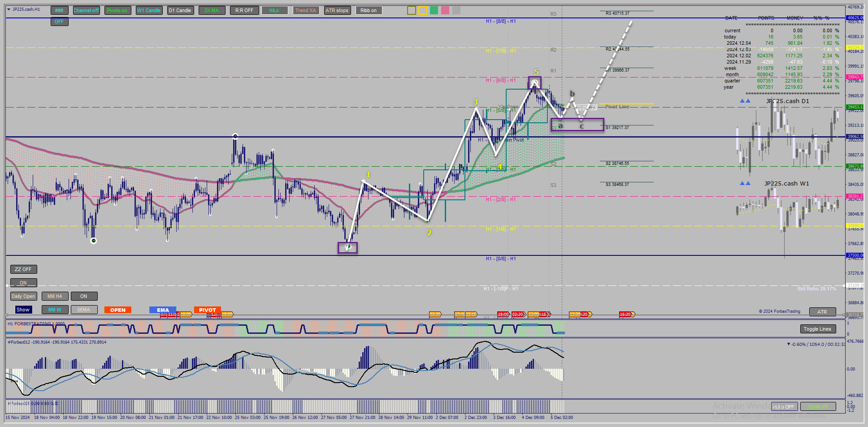The image size is (868, 427).
Task: Show the W1 Candle overlay
Action: pos(149,10)
